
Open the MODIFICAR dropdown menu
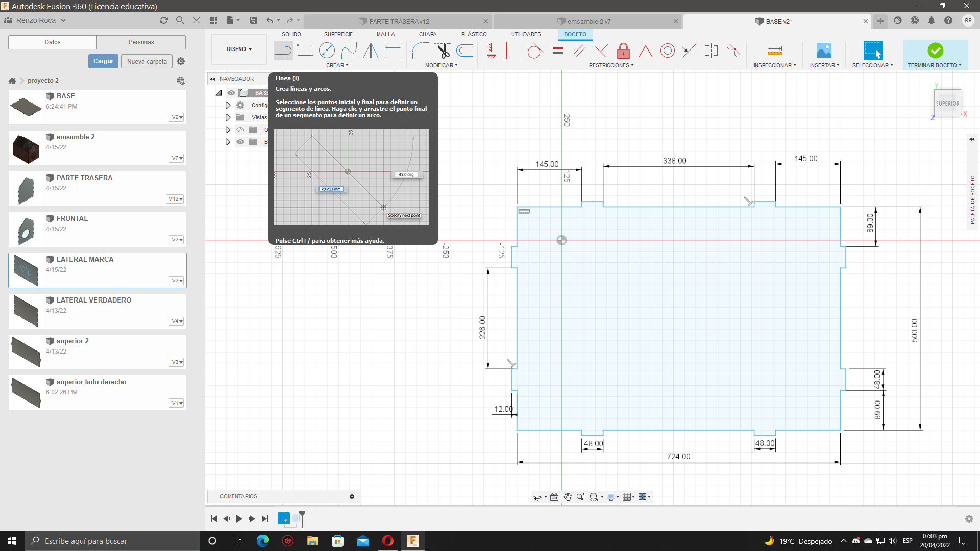click(442, 65)
